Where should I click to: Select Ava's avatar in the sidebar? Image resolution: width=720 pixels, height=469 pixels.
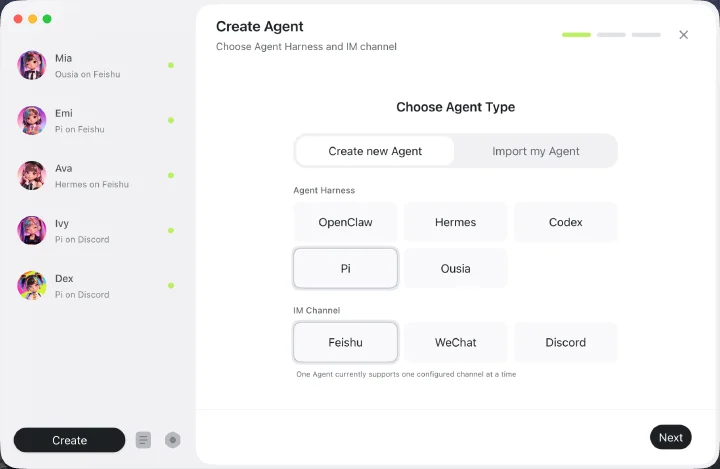[32, 175]
